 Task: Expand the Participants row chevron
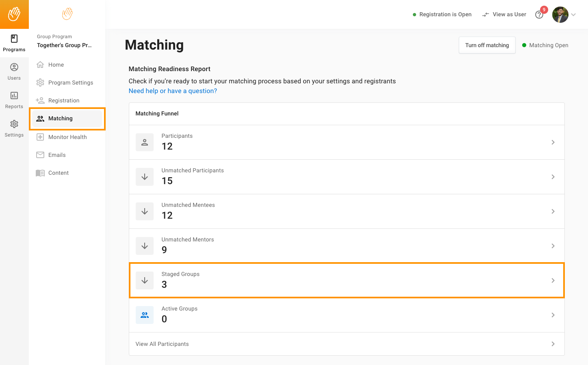[553, 142]
